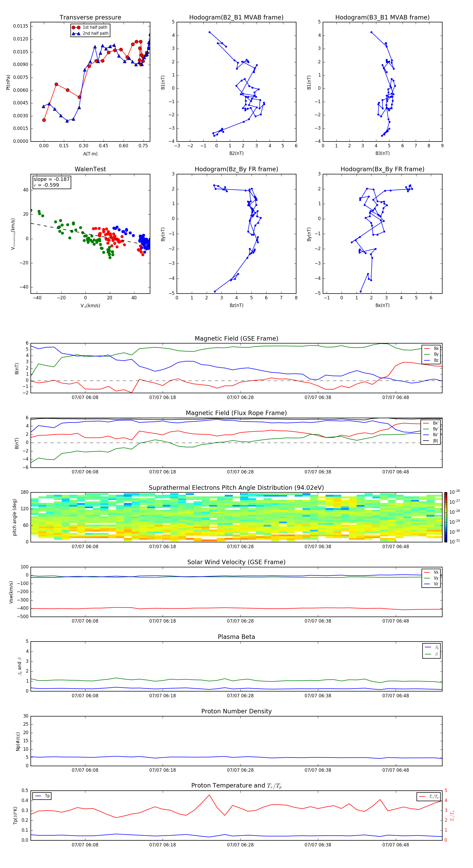Click the "Magnetic Field (Flux Rope Frame)" title
Viewport: 473px width, 868px height.
[236, 413]
